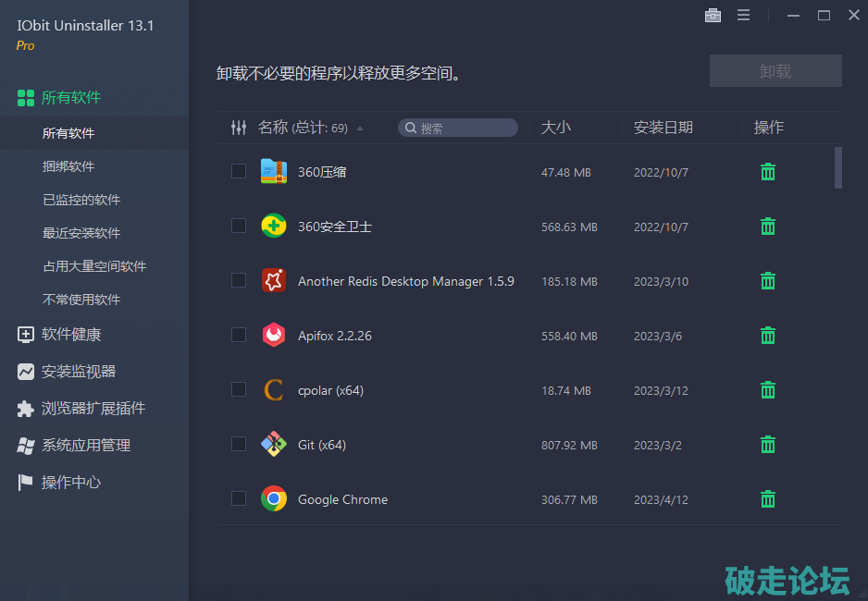
Task: Click the Apifox 2.2.26 app icon
Action: pos(273,335)
